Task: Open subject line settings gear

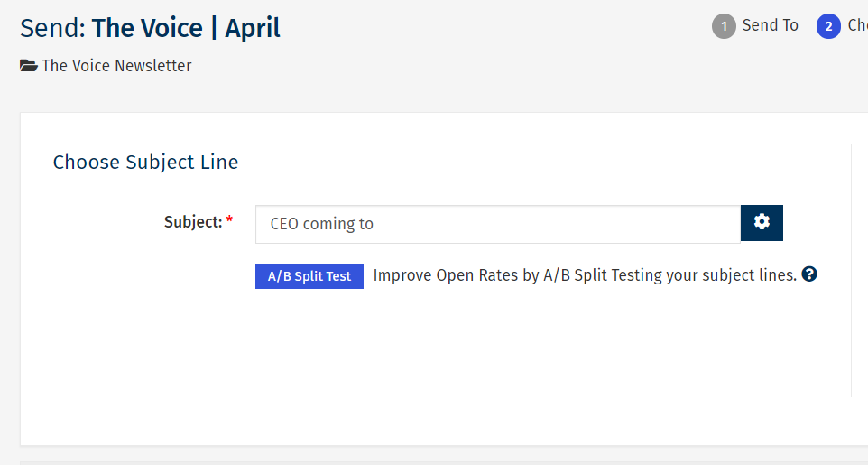Action: (762, 223)
